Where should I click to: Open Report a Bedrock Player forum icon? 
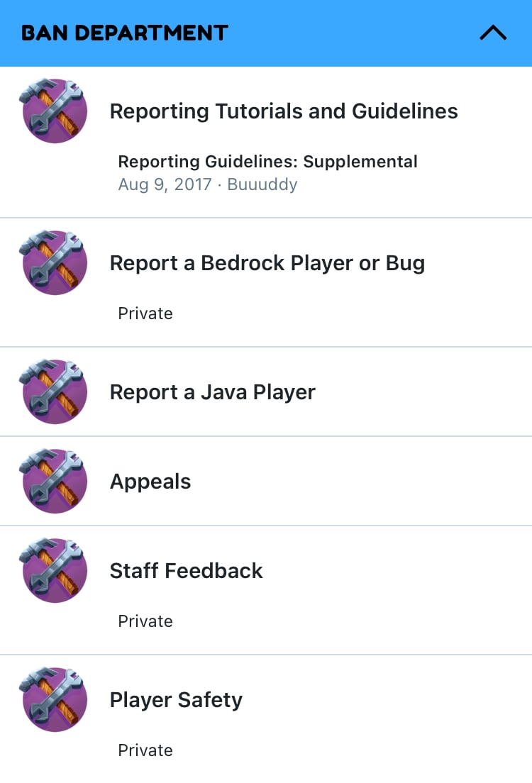coord(53,262)
